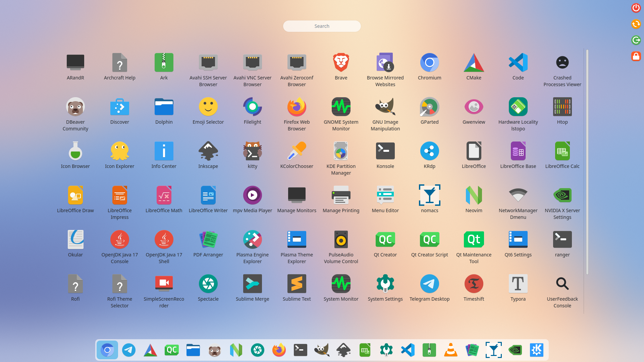Open PulseAudio Volume Control
The width and height of the screenshot is (644, 362).
click(341, 247)
